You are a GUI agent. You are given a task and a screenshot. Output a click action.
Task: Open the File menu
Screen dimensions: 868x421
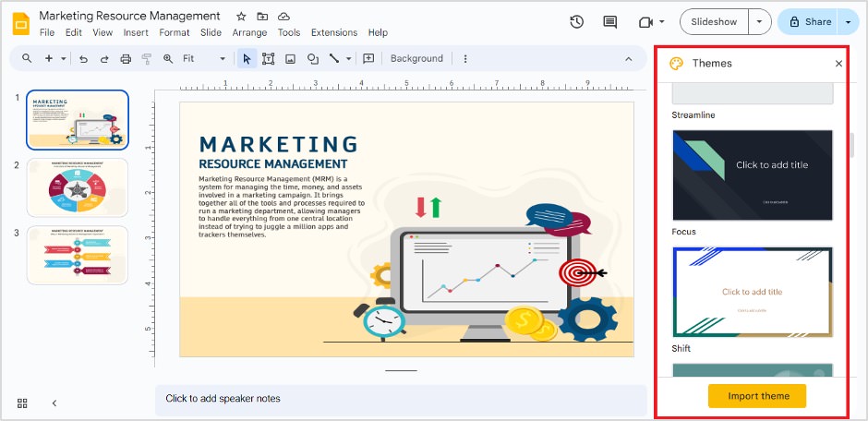click(47, 32)
